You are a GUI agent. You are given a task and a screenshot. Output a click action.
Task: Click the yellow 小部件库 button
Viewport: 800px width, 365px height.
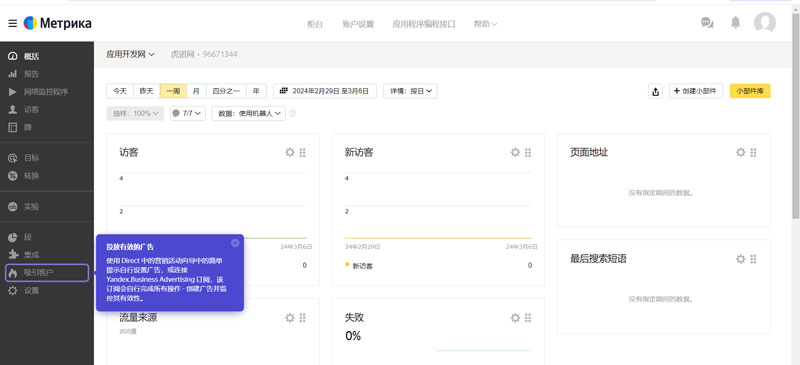pos(750,91)
